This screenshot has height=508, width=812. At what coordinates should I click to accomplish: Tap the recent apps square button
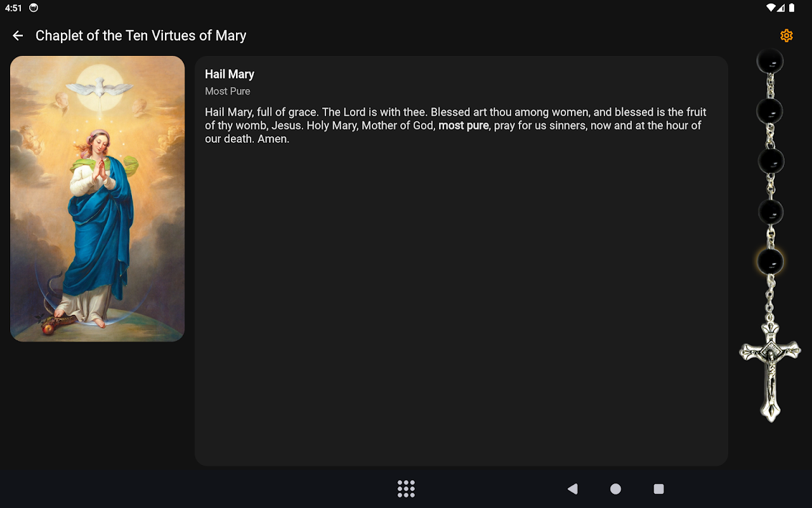click(x=658, y=488)
